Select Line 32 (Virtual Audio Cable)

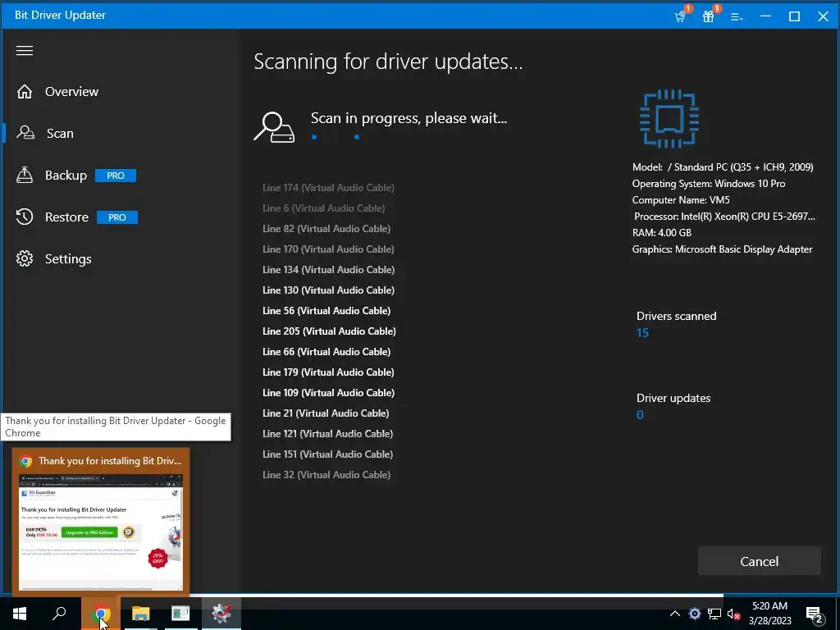pyautogui.click(x=326, y=475)
